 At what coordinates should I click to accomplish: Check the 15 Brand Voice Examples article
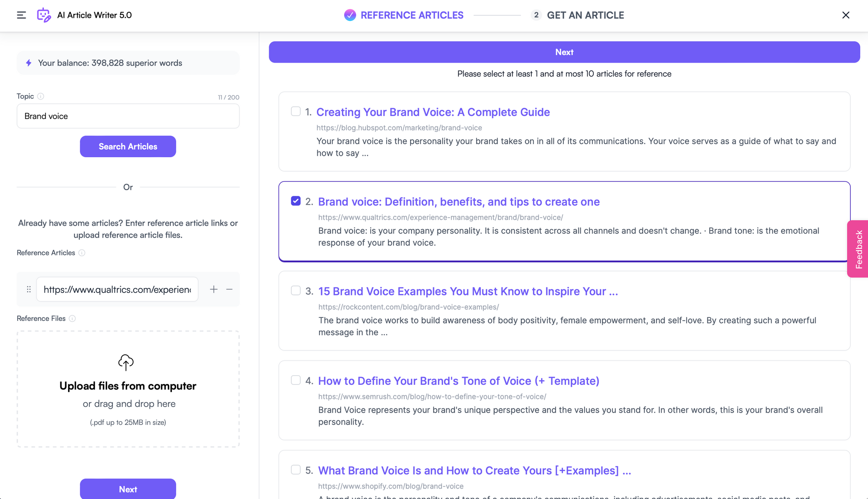tap(296, 290)
